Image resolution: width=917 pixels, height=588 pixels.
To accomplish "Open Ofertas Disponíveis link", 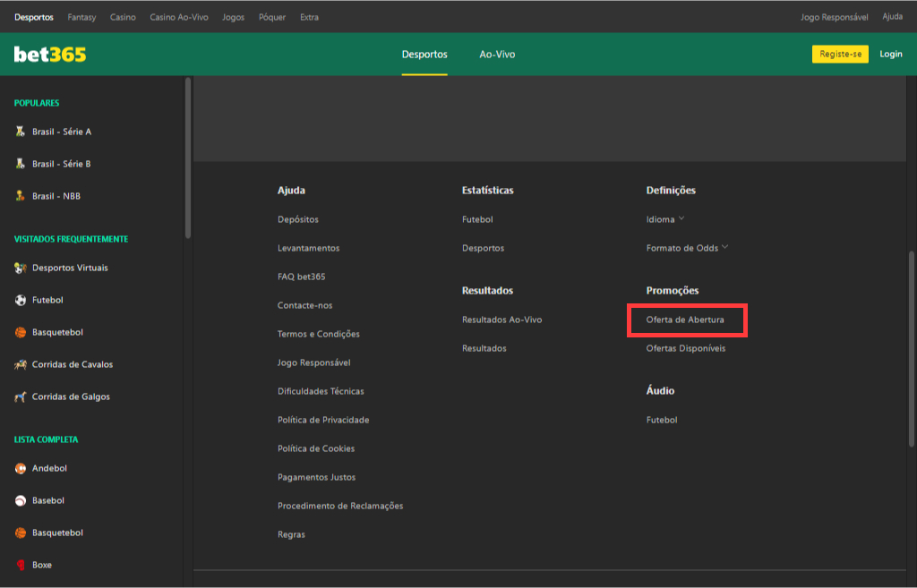I will [686, 348].
